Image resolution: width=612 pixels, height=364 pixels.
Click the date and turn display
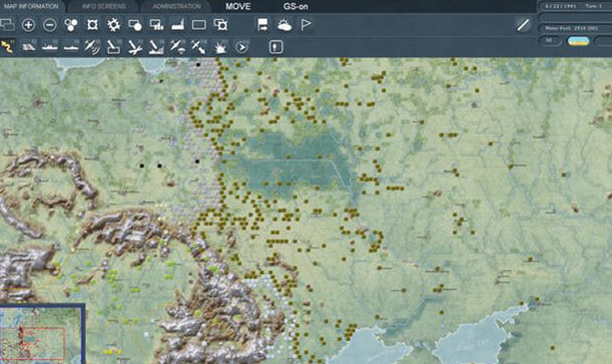pos(575,6)
